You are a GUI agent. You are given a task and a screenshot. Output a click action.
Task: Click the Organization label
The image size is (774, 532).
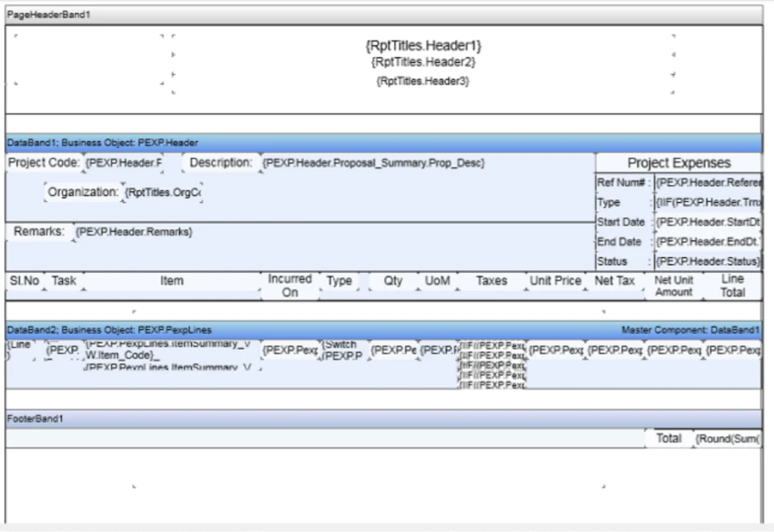[83, 192]
